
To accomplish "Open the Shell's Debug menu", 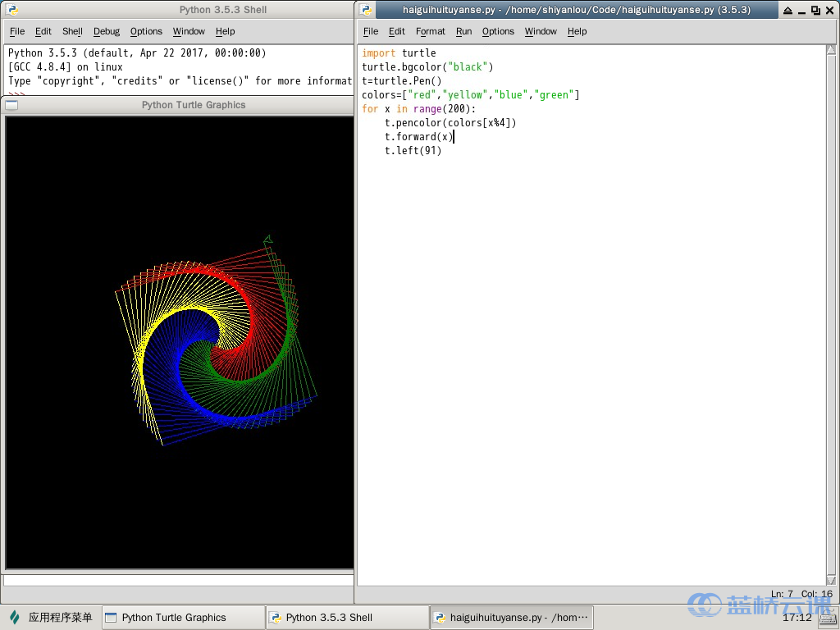I will coord(106,31).
